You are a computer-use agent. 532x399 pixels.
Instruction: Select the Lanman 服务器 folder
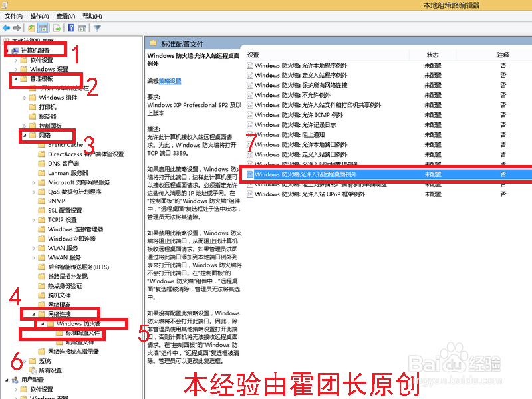tap(68, 173)
